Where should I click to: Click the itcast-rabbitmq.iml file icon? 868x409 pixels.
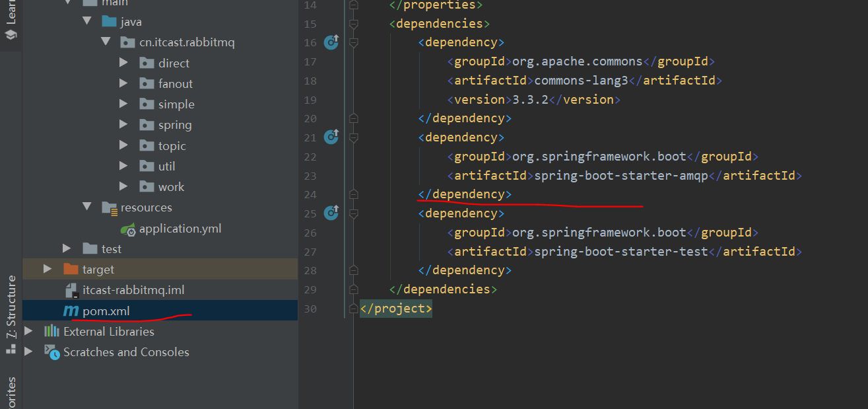(71, 290)
